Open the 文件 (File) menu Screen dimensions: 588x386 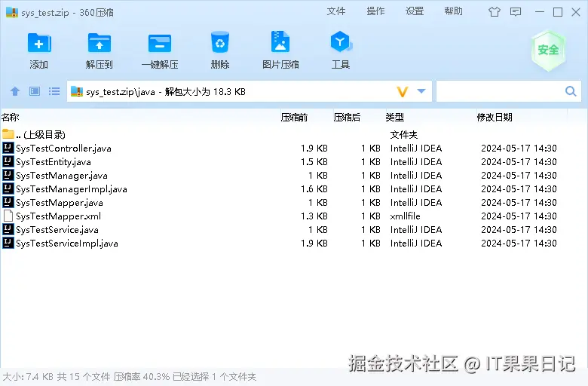tap(336, 11)
